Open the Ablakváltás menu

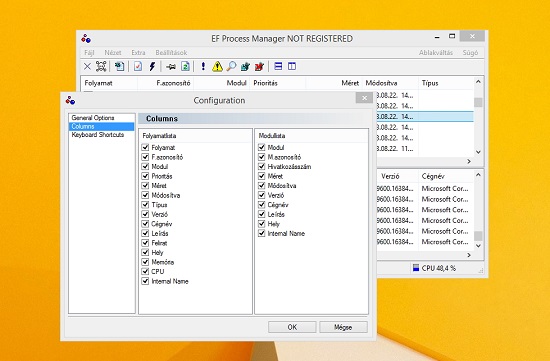(436, 53)
